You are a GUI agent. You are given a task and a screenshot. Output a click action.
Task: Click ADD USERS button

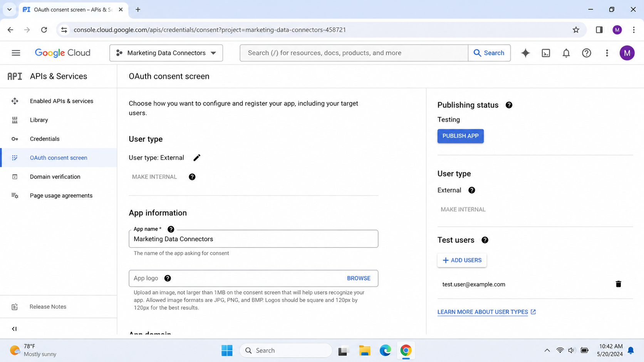(x=462, y=260)
